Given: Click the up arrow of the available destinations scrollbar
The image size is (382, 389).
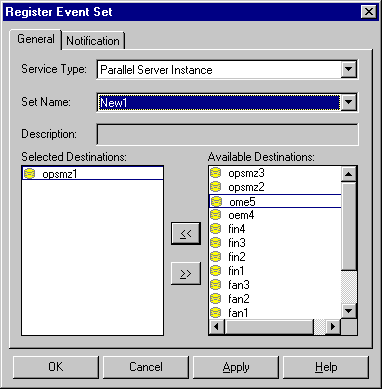Looking at the screenshot, I should click(x=349, y=174).
